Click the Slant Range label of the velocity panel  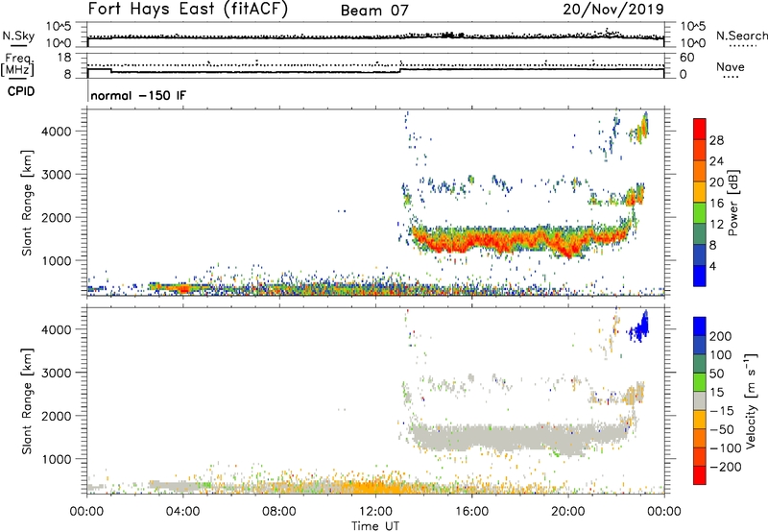point(27,401)
